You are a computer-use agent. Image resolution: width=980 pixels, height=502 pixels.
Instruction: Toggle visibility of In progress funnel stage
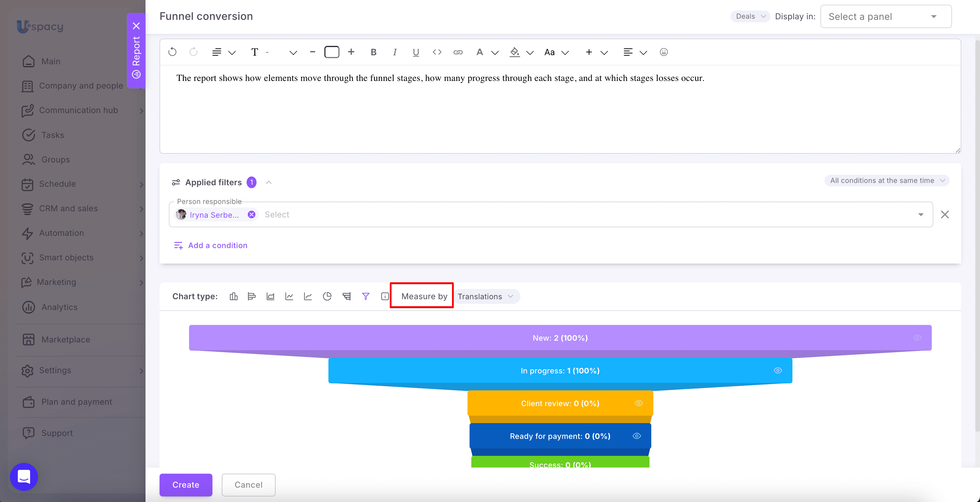click(778, 371)
